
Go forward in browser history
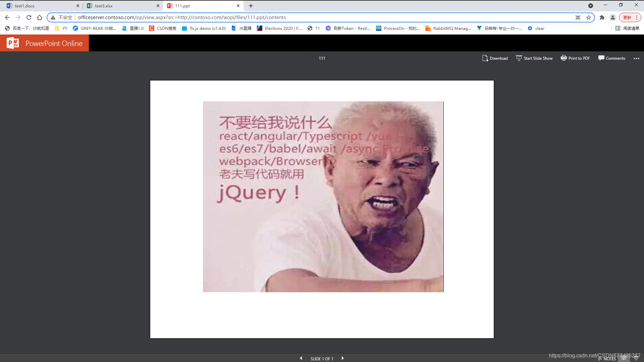[18, 17]
